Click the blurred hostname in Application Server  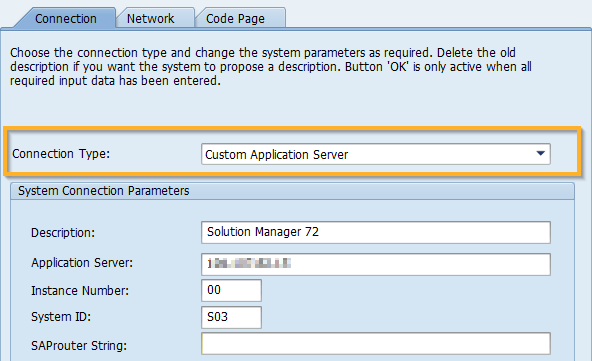[249, 263]
